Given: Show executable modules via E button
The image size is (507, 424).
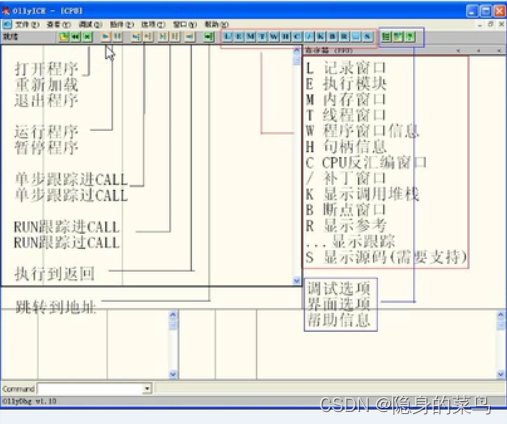Looking at the screenshot, I should coord(239,37).
